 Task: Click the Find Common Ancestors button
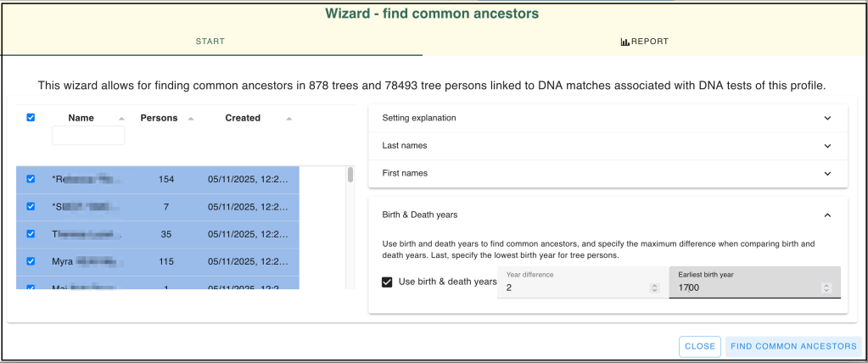tap(793, 346)
